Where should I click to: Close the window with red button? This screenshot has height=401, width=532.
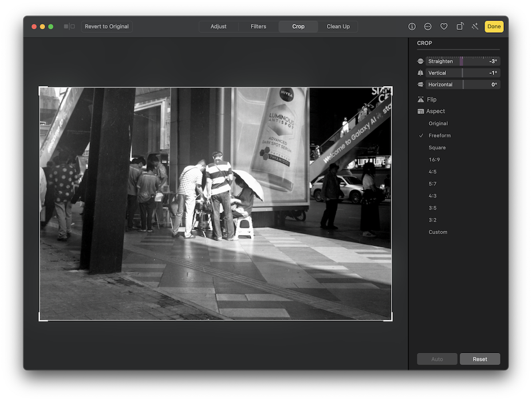point(34,26)
